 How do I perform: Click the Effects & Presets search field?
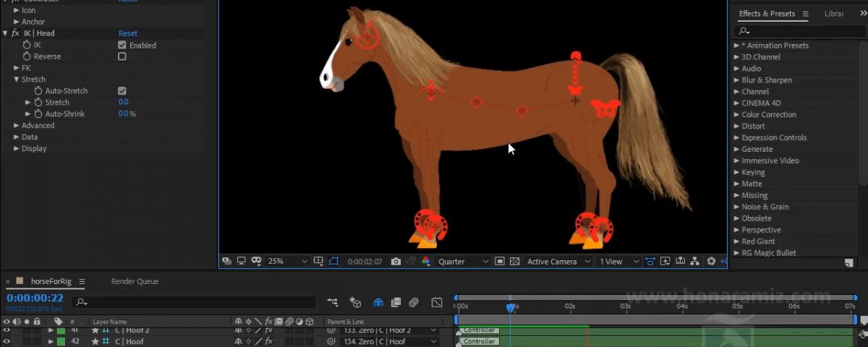(x=799, y=31)
